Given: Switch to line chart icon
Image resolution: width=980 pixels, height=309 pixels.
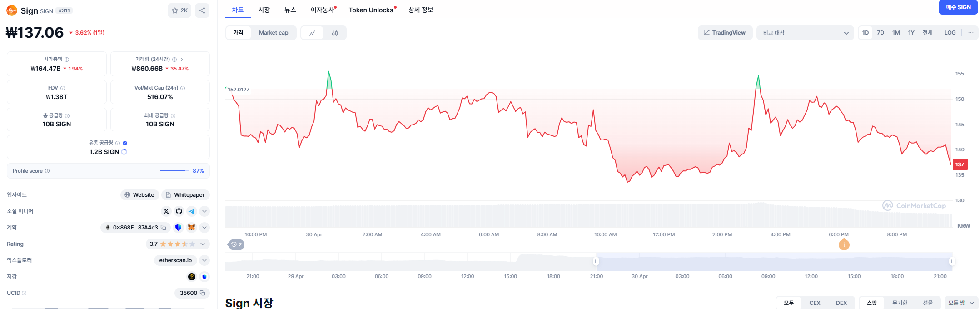Looking at the screenshot, I should pyautogui.click(x=312, y=33).
